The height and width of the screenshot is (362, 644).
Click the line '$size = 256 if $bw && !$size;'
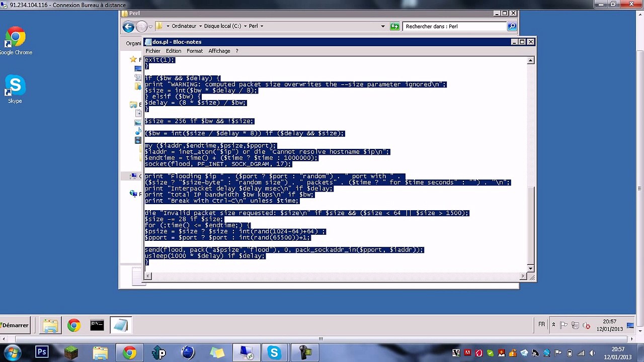(199, 121)
